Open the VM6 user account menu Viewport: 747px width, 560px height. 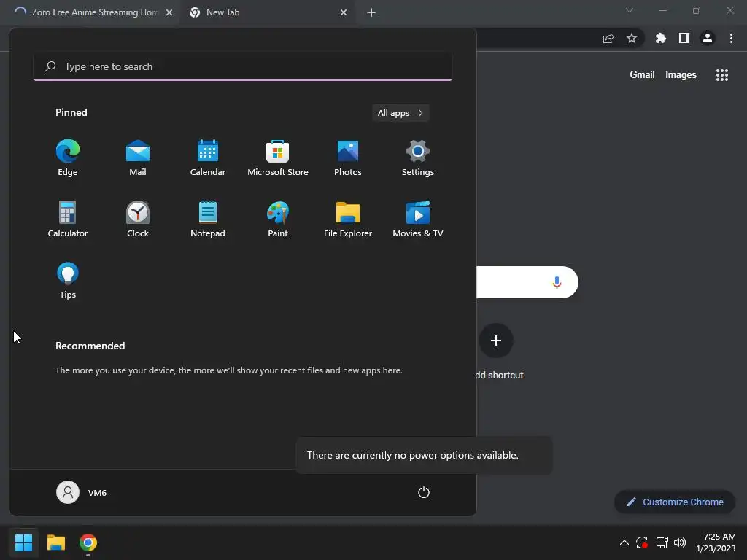(82, 492)
